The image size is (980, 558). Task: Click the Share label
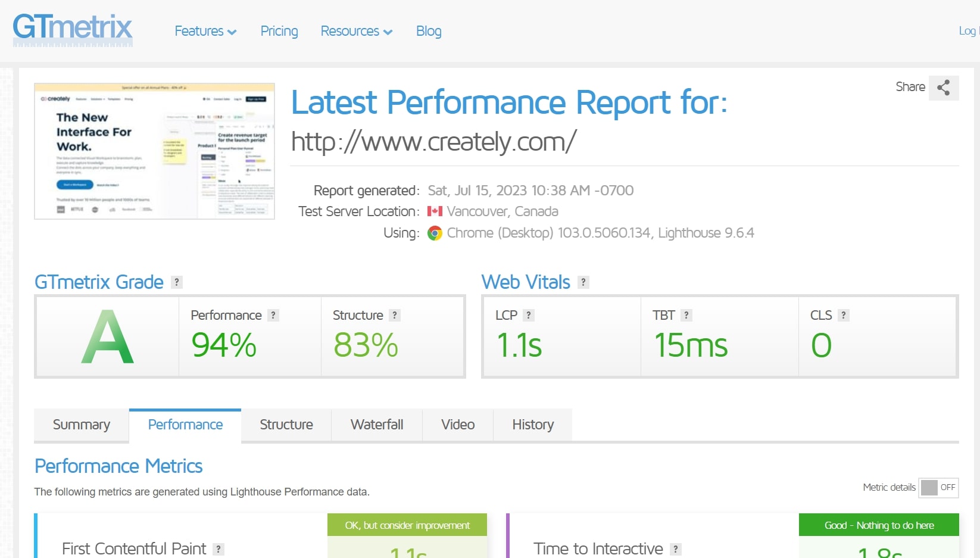(910, 87)
